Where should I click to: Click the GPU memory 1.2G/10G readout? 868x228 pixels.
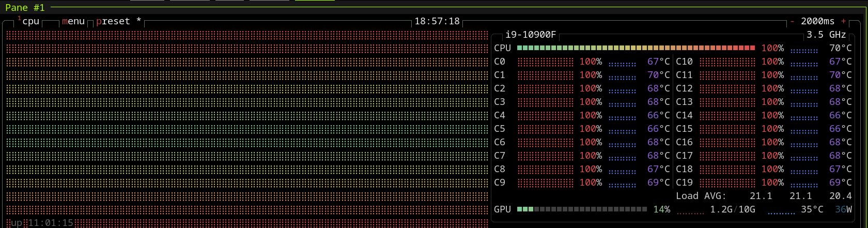(733, 209)
